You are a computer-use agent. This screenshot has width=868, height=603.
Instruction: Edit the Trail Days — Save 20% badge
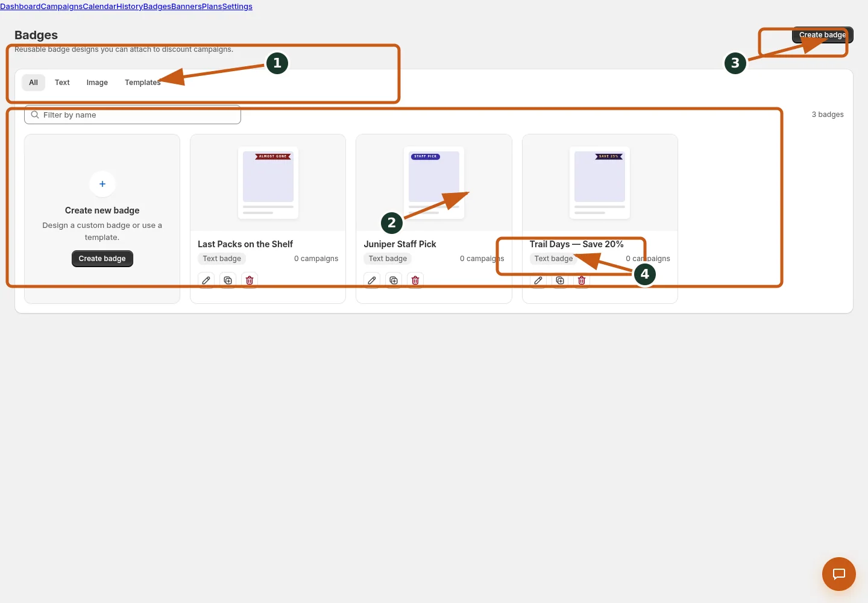538,280
